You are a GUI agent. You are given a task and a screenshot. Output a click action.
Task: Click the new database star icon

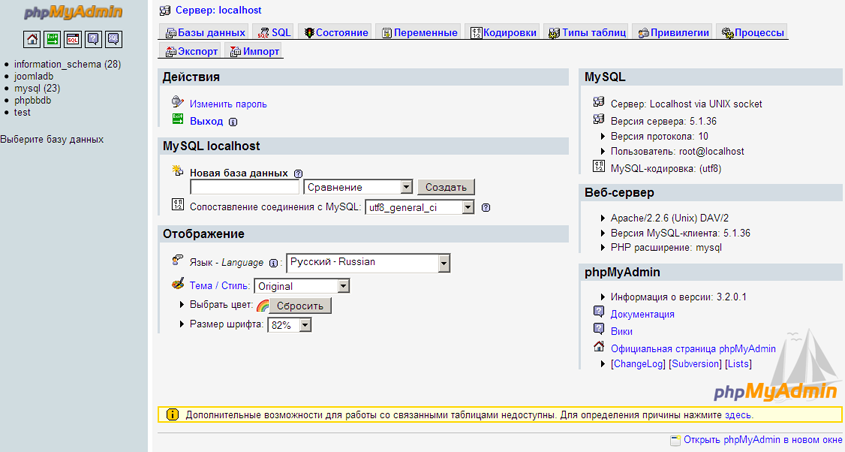tap(177, 171)
